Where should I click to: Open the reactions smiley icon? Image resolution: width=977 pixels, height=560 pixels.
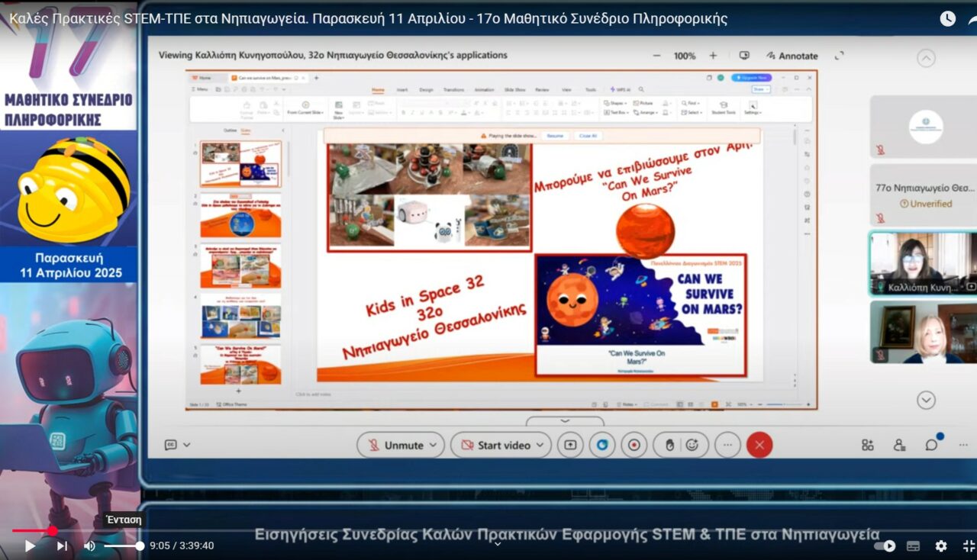click(x=692, y=445)
